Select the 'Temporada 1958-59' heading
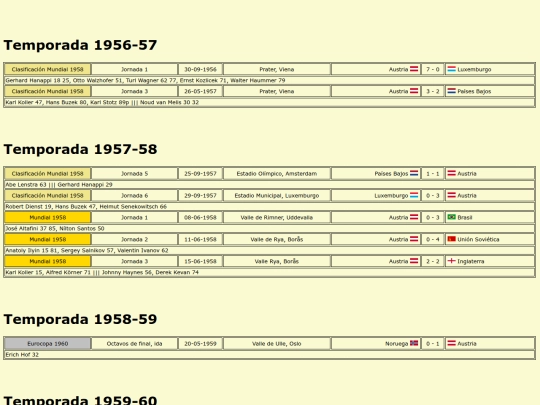540x405 pixels. [x=80, y=319]
